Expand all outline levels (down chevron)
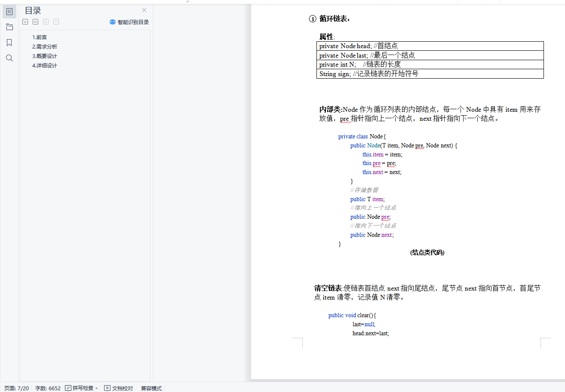This screenshot has width=565, height=392. 25,22
